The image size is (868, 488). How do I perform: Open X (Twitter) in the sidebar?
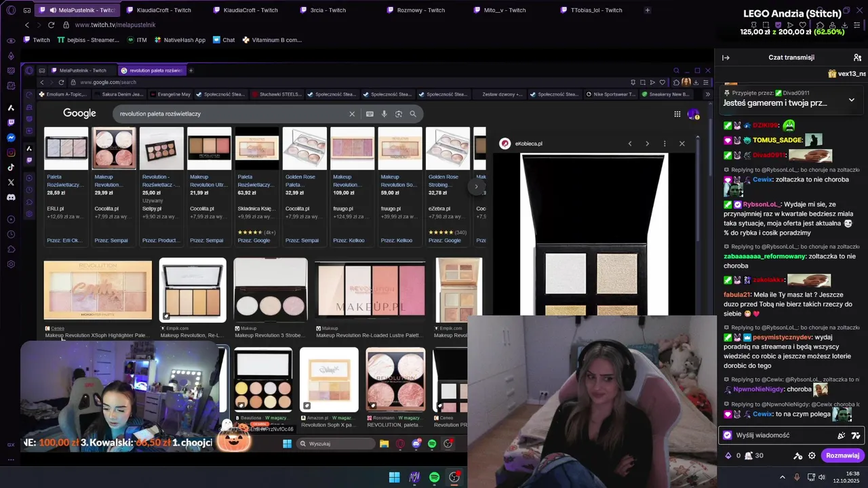[11, 182]
